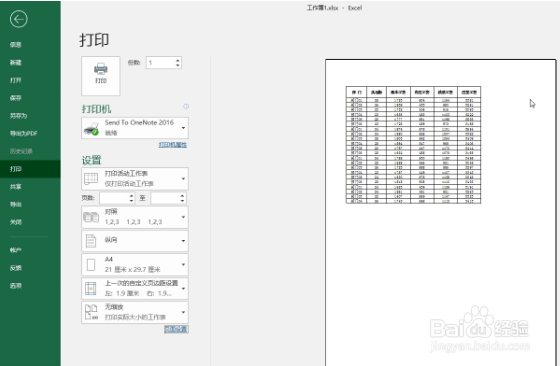Click the A4 paper sheet icon
This screenshot has height=366, width=560.
pyautogui.click(x=91, y=265)
